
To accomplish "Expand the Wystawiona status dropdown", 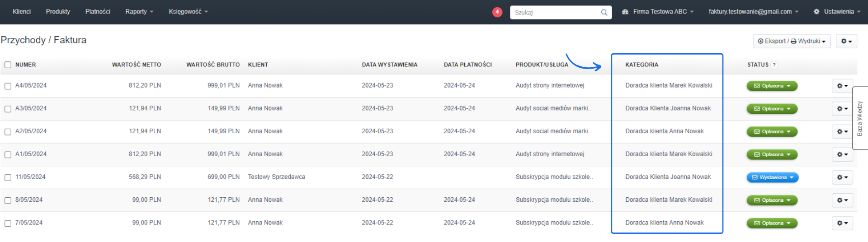I will 772,177.
